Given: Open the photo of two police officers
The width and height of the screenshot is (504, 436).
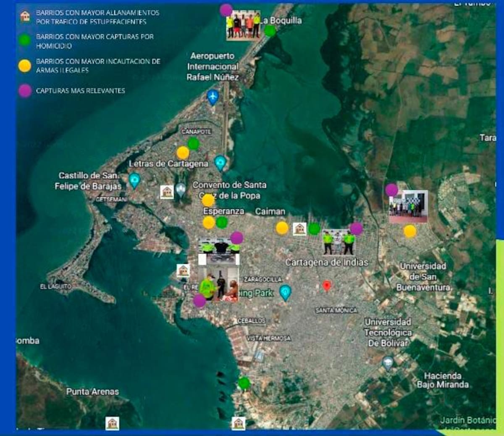Looking at the screenshot, I should click(x=338, y=243).
